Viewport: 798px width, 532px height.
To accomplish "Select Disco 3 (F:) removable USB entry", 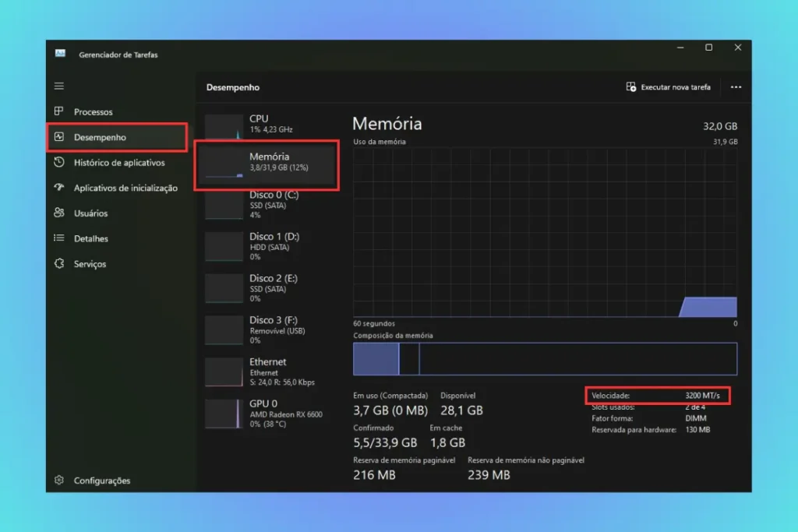I will 267,329.
